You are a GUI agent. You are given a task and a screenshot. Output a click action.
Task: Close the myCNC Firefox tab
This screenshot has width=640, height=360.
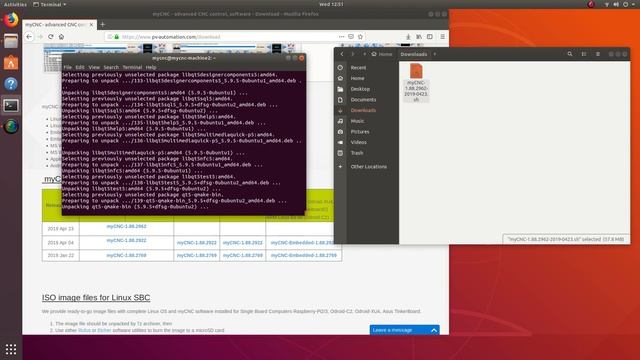[x=91, y=24]
